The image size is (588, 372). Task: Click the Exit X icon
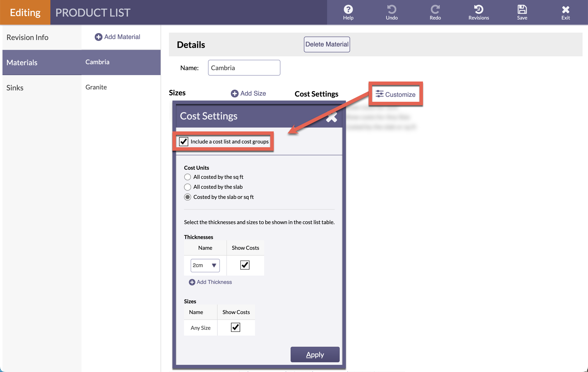(x=566, y=9)
